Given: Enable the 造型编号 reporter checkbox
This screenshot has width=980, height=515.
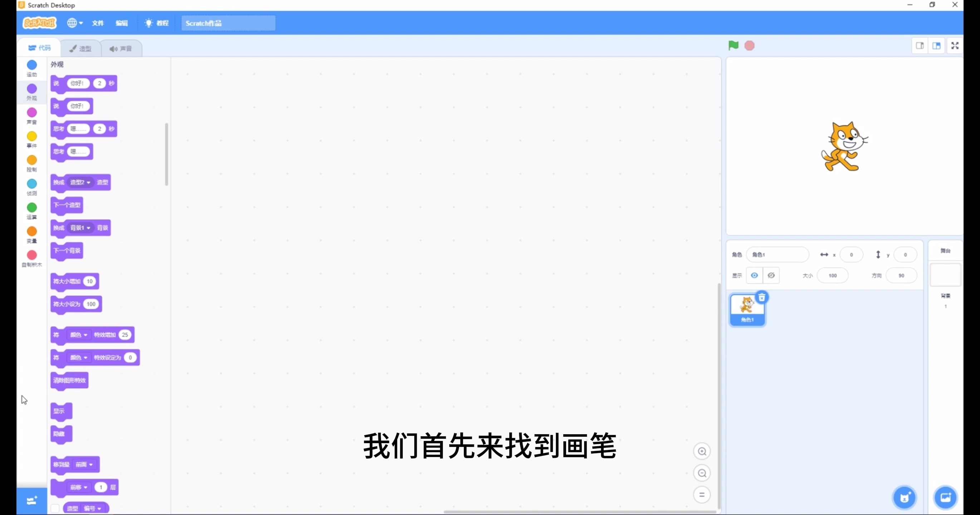Looking at the screenshot, I should (55, 508).
